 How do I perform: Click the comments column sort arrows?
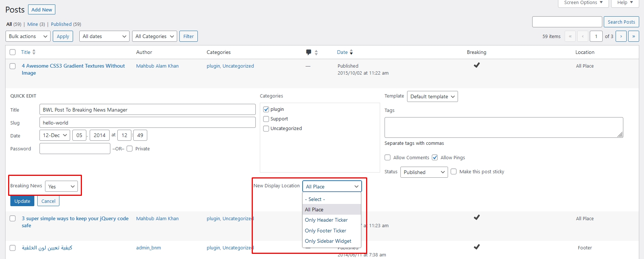316,52
